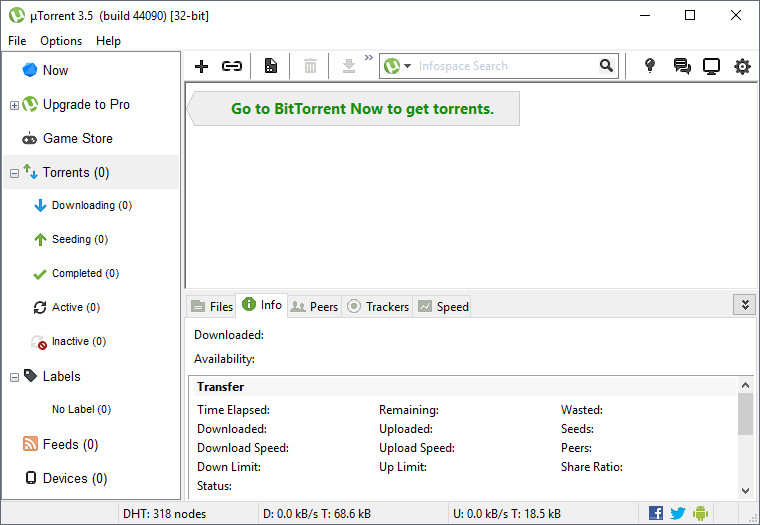The height and width of the screenshot is (525, 760).
Task: Open the Options menu
Action: pos(61,41)
